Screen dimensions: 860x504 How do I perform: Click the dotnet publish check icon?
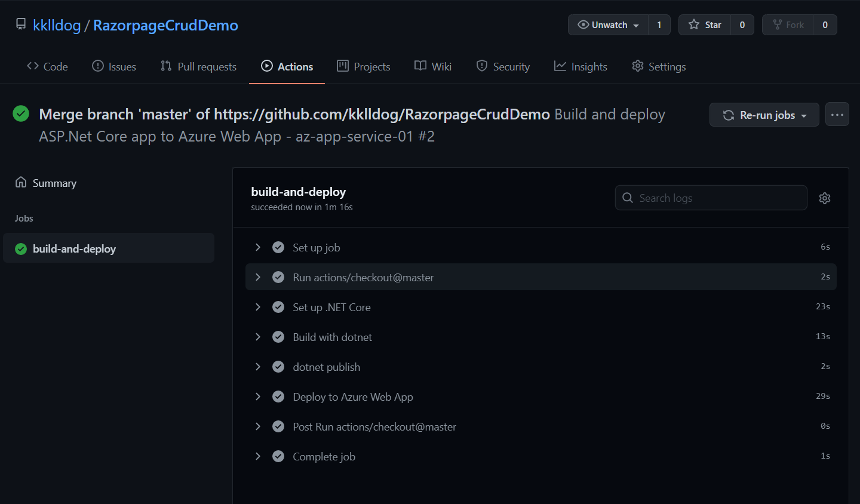pyautogui.click(x=278, y=367)
